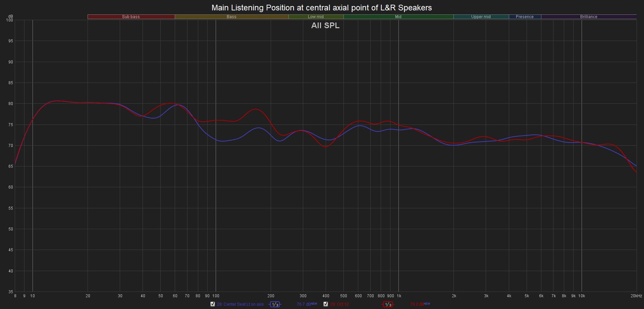Click the Low mid frequency band bar
This screenshot has width=644, height=309.
pos(316,16)
